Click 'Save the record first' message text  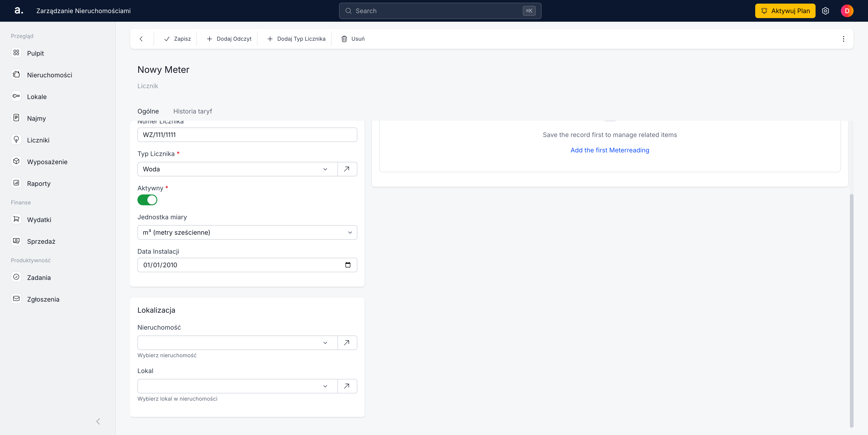[x=610, y=135]
